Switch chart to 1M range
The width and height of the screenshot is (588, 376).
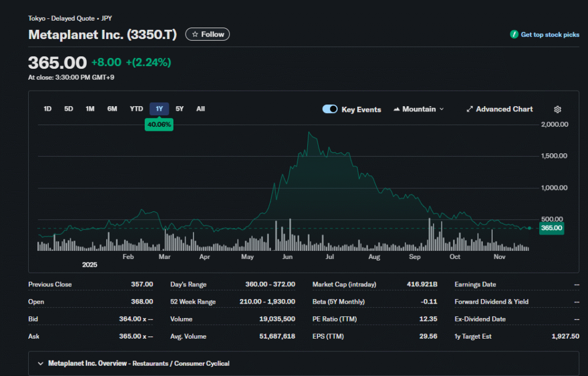coord(90,109)
